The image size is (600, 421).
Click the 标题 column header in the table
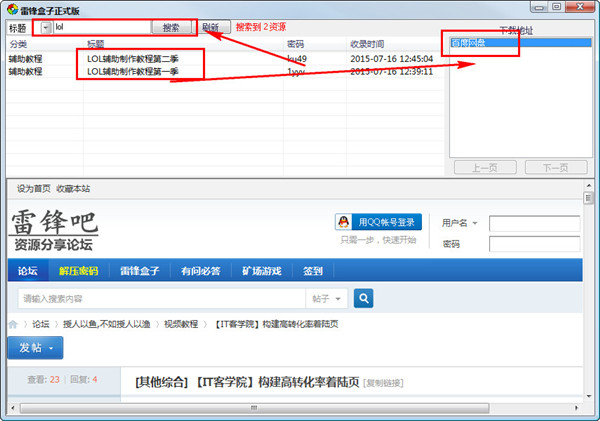(x=96, y=44)
